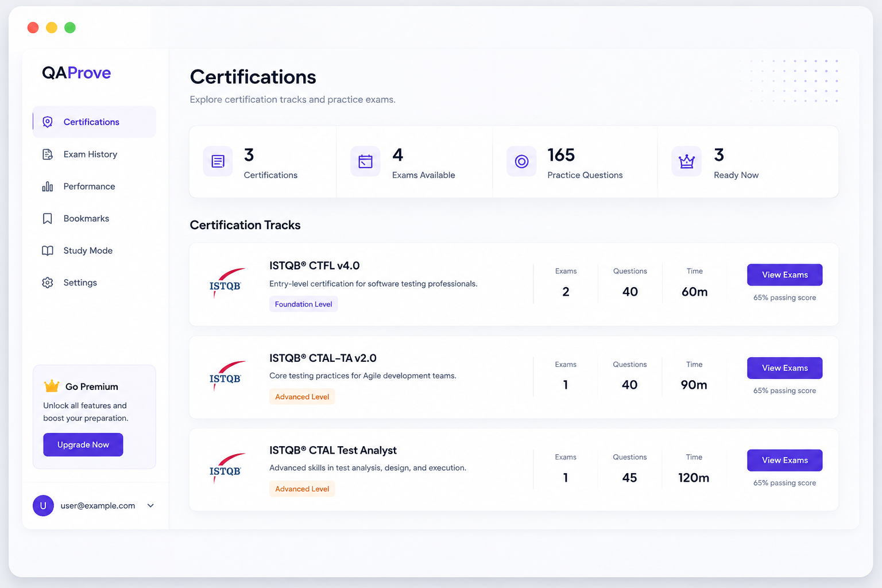Click 'Entry-level certification for software testing professionals' text
Screen dimensions: 882x588
(373, 284)
